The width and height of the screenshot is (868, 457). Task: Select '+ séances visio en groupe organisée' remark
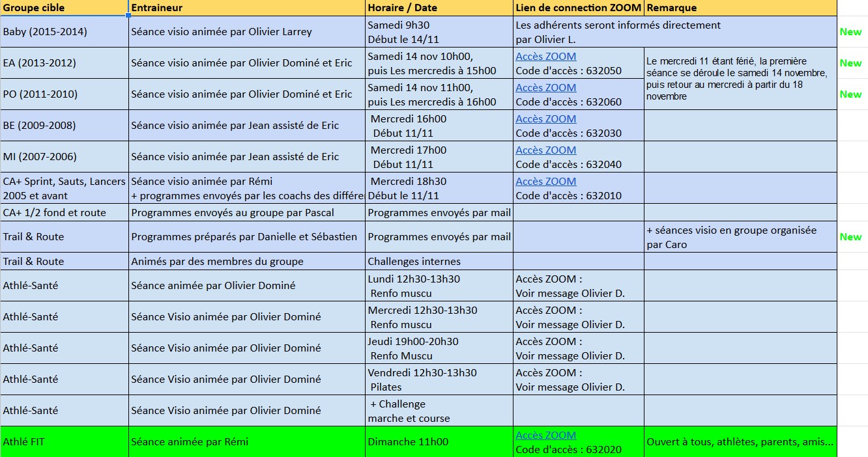(x=740, y=237)
